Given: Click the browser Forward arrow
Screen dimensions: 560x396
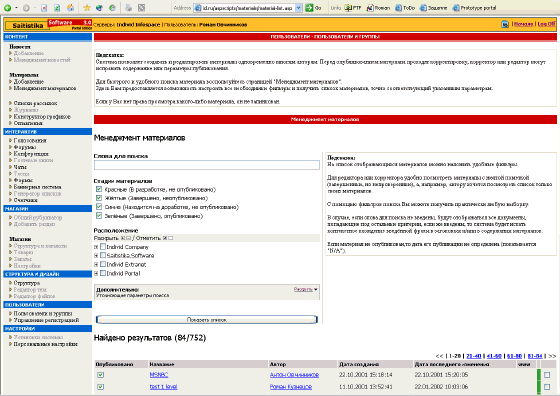Looking at the screenshot, I should pyautogui.click(x=26, y=7).
